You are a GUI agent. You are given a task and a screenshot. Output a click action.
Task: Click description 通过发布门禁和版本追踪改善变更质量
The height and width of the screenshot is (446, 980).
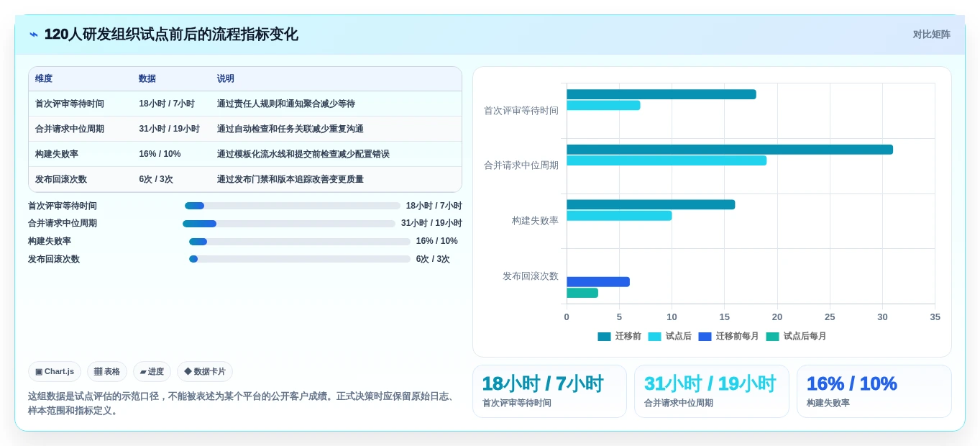click(290, 179)
